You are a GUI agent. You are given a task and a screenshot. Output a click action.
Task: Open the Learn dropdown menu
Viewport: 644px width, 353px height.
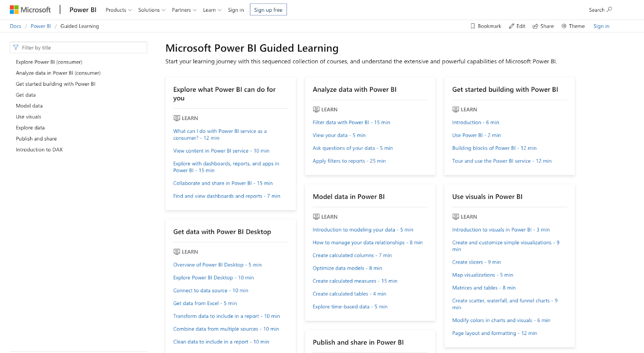point(212,10)
